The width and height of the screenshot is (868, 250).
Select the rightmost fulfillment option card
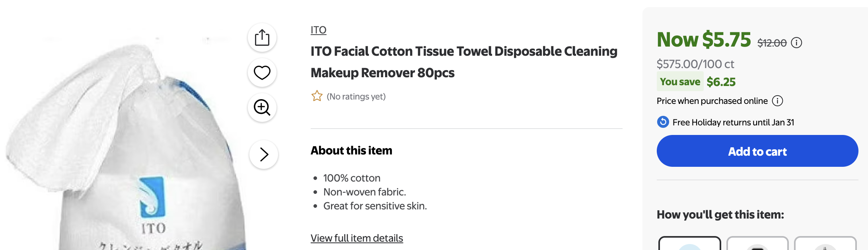(825, 243)
